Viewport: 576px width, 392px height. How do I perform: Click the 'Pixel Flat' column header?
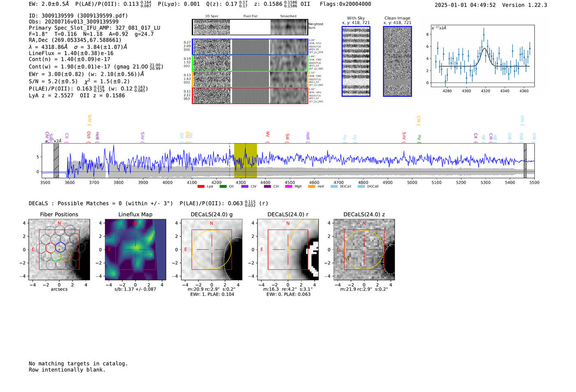(251, 16)
